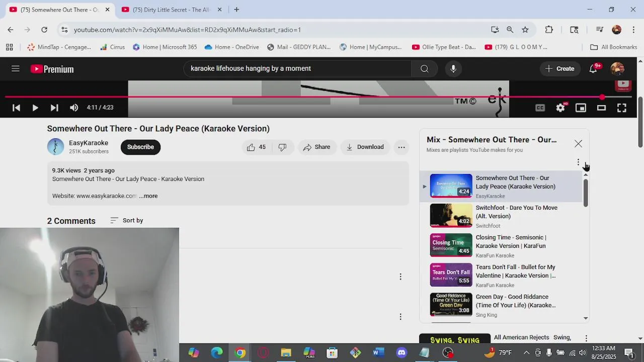The height and width of the screenshot is (362, 644).
Task: Dislike this video
Action: (283, 147)
